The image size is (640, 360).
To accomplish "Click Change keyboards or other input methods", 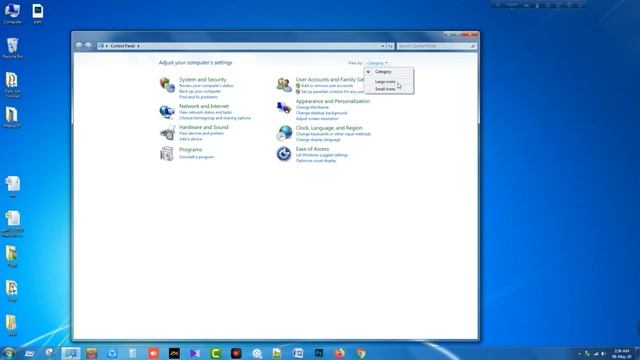I will 333,134.
